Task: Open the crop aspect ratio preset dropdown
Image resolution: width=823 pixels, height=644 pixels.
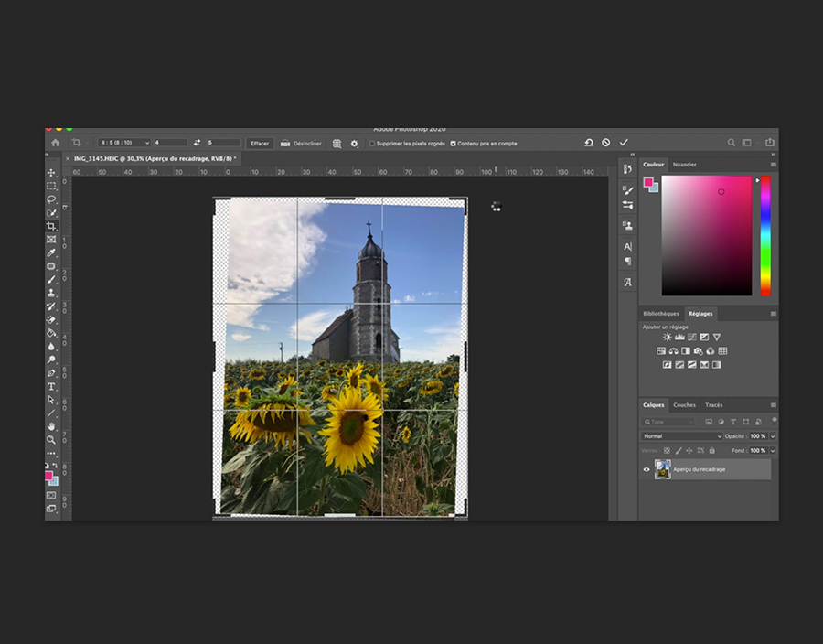Action: (124, 143)
